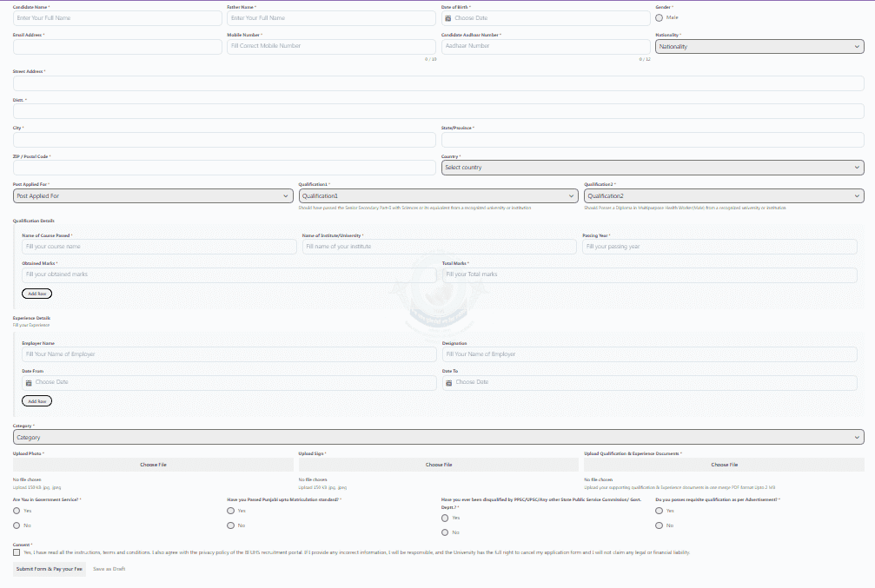875x588 pixels.
Task: Open the Nationality dropdown
Action: point(759,47)
